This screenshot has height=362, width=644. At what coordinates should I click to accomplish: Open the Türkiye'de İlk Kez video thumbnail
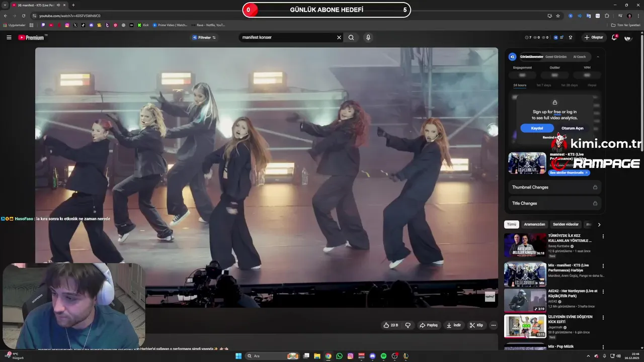525,245
